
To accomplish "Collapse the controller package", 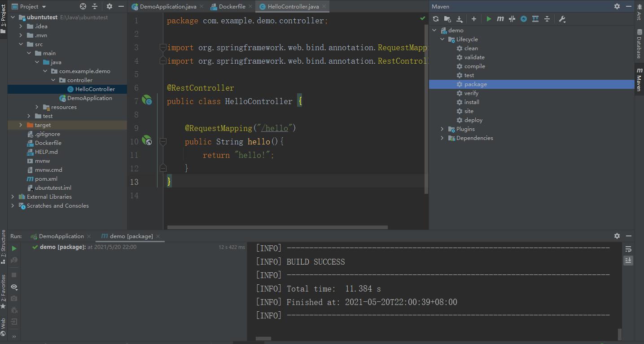I will pos(53,80).
